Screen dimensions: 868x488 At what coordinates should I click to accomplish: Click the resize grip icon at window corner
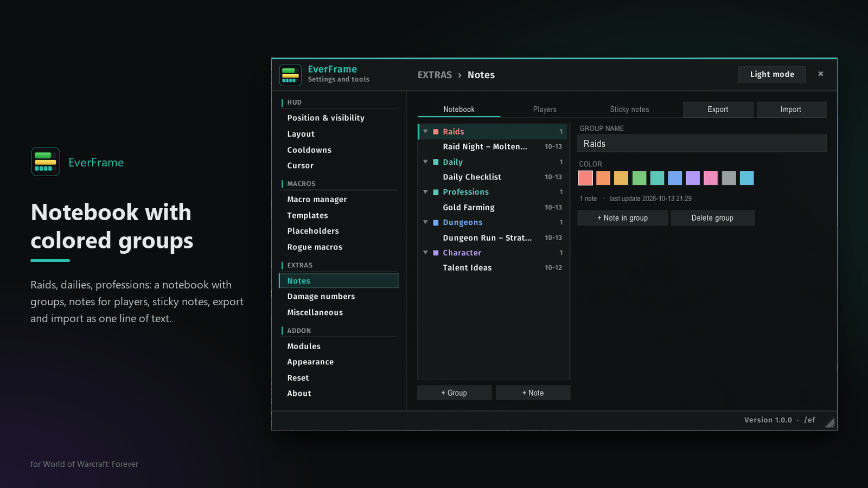pos(830,423)
